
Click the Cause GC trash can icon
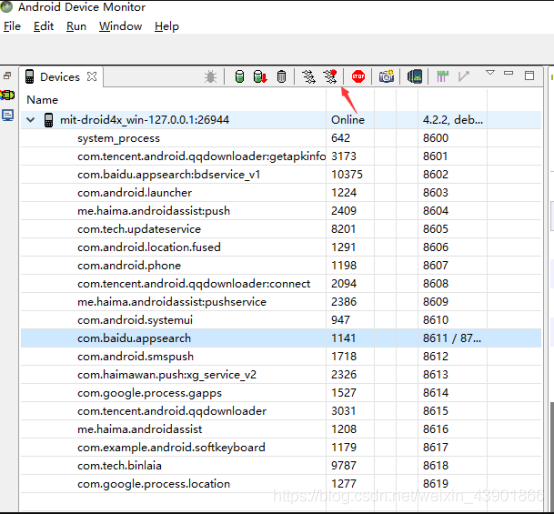click(281, 76)
